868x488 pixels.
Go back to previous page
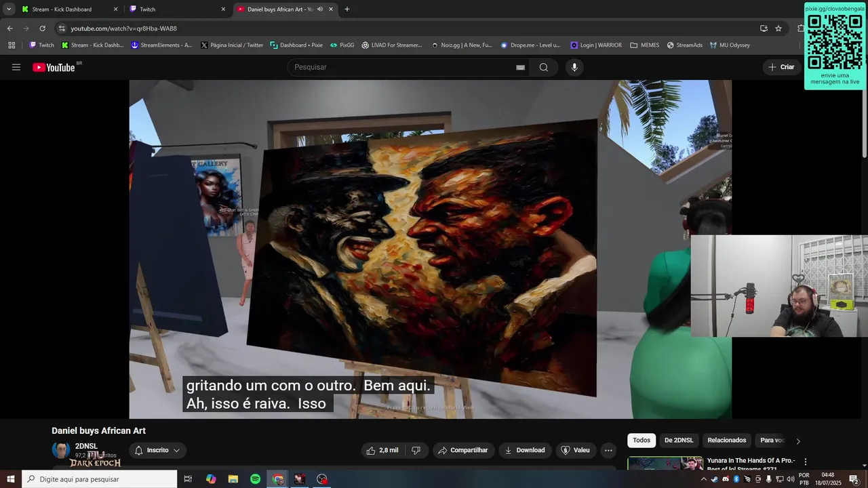(9, 28)
